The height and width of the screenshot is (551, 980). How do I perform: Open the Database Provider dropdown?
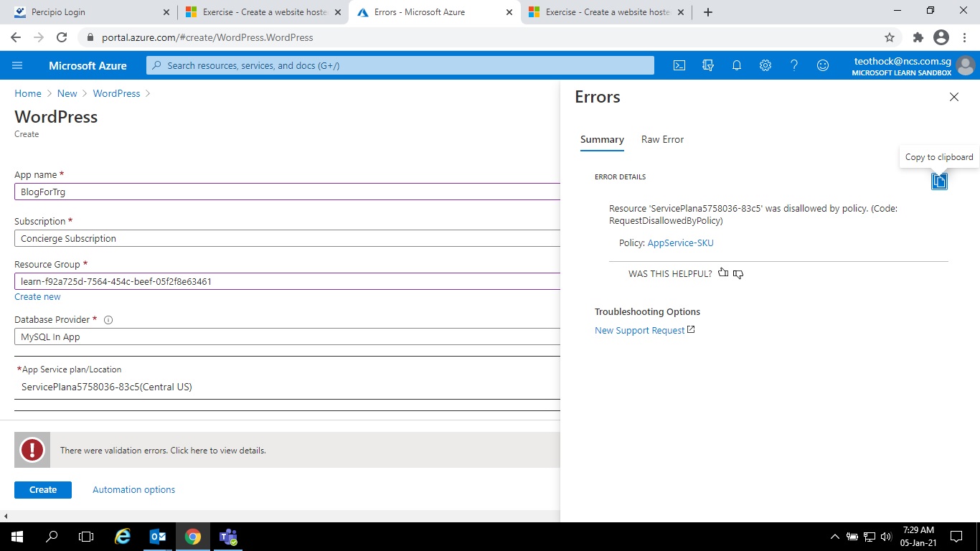click(x=287, y=336)
